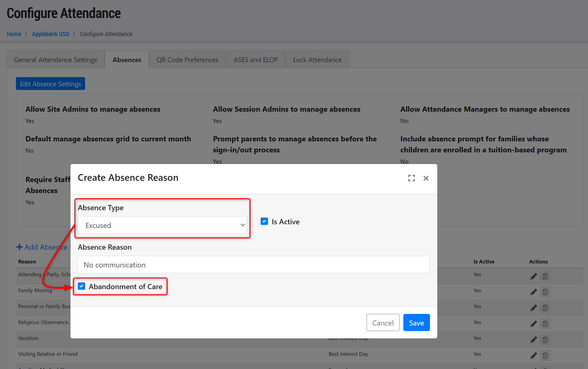Image resolution: width=588 pixels, height=369 pixels.
Task: Open the QR Code Preferences tab
Action: [x=187, y=60]
